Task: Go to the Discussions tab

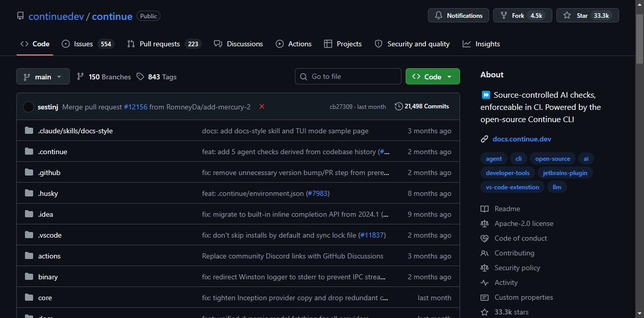Action: (238, 44)
